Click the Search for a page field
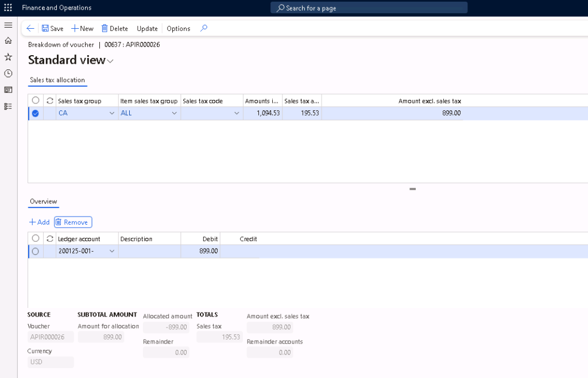The height and width of the screenshot is (378, 588). [x=369, y=8]
